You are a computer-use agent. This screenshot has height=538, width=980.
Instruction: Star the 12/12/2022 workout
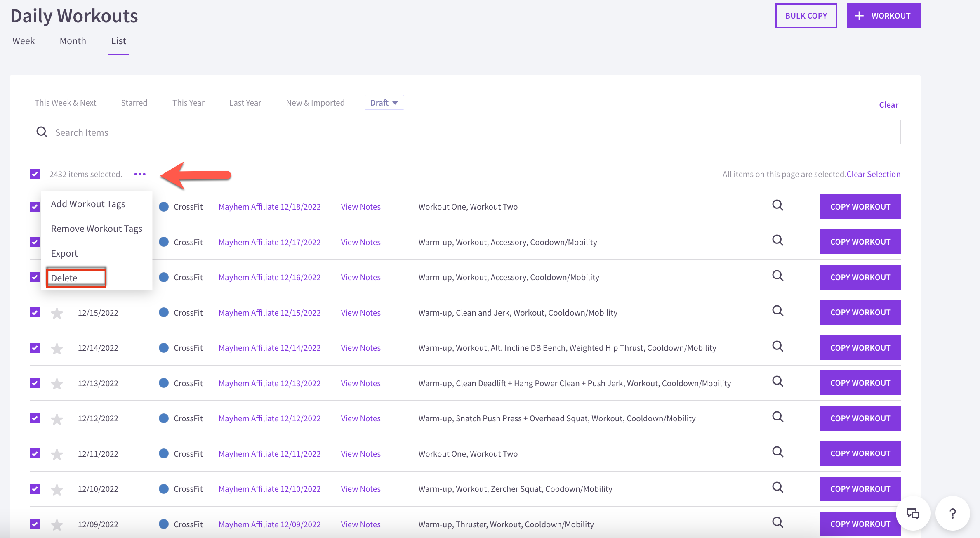57,419
